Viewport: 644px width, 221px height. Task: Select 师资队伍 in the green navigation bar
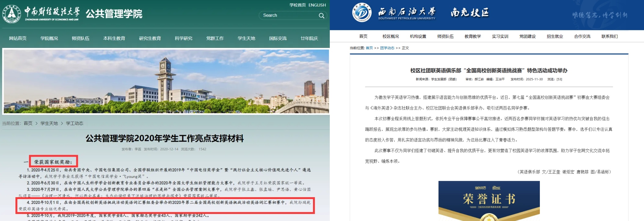tap(81, 38)
